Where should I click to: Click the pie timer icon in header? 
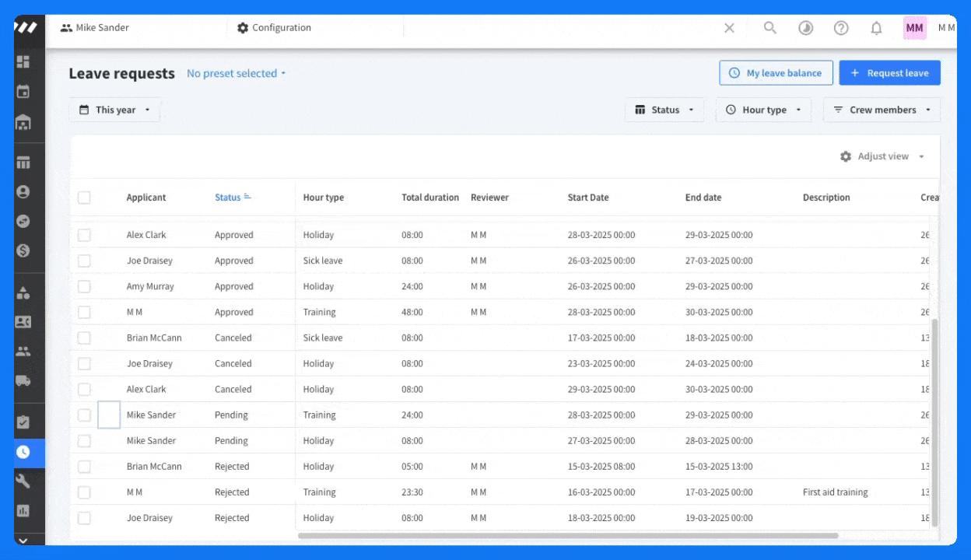pyautogui.click(x=806, y=28)
